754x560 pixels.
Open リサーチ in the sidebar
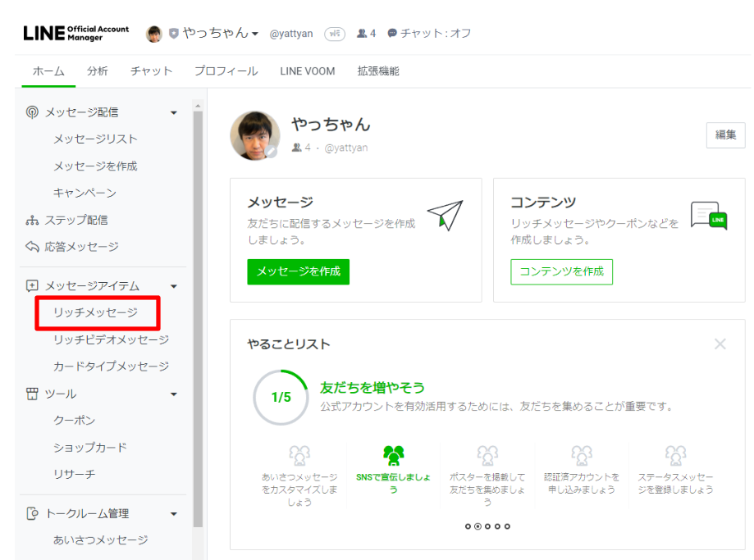pos(74,474)
